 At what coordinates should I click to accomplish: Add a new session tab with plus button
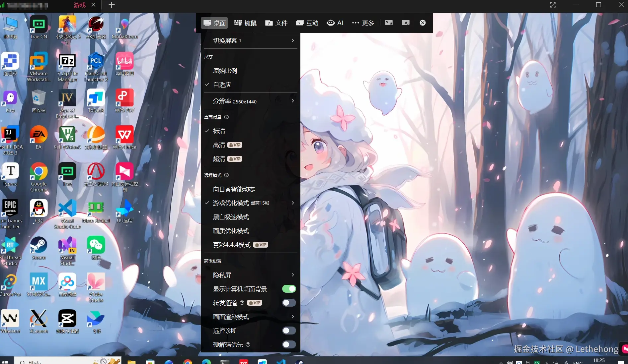click(x=112, y=5)
